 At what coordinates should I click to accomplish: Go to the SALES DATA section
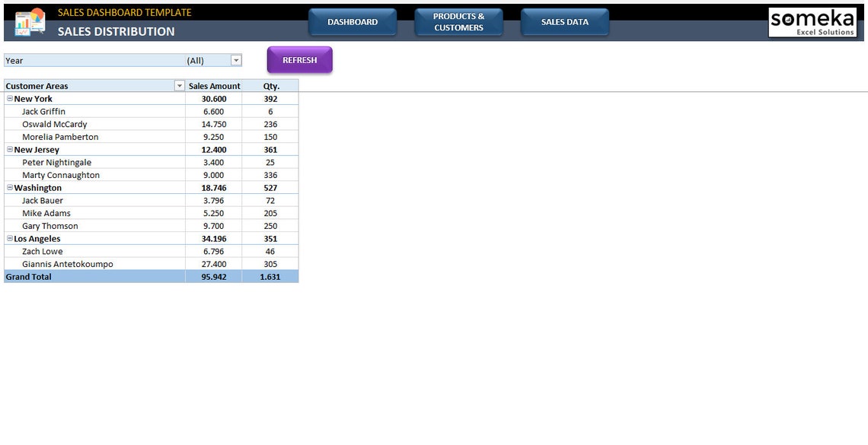tap(564, 22)
